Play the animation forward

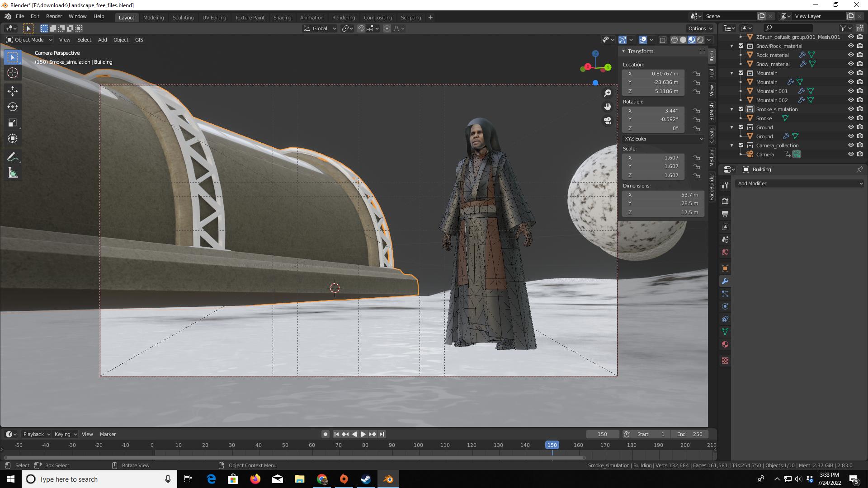click(x=363, y=434)
